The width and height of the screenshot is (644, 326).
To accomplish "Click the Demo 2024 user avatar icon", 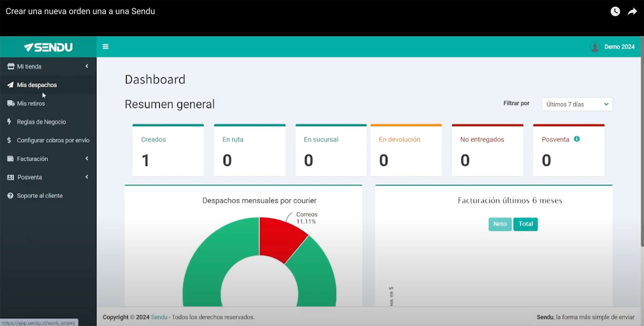I will click(595, 47).
